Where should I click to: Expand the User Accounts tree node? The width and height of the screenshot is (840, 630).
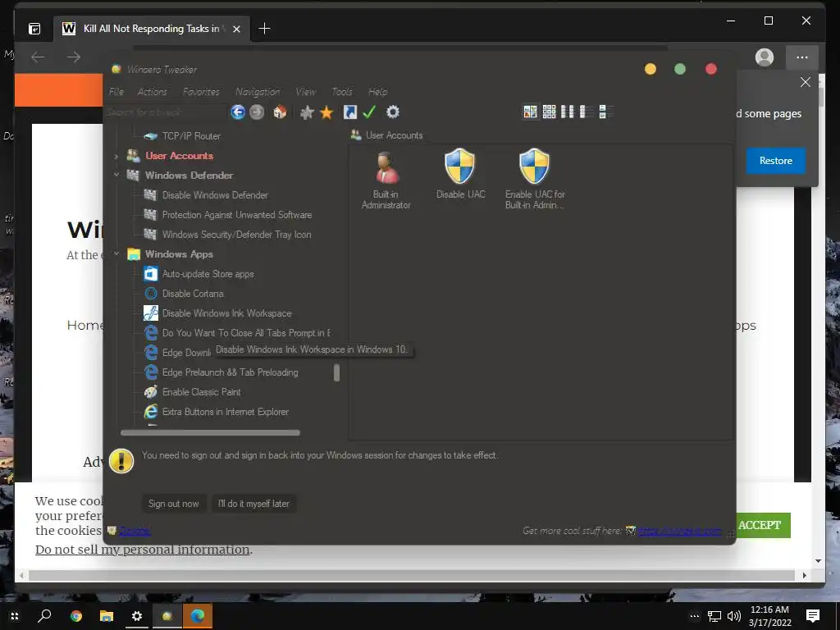click(116, 156)
